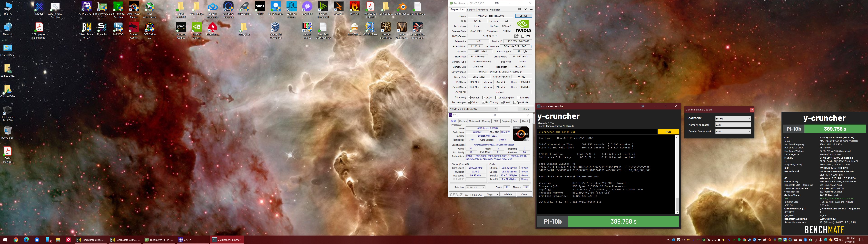Viewport: 868px width, 244px height.
Task: Open the MSI Afterburner desktop icon
Action: click(150, 10)
